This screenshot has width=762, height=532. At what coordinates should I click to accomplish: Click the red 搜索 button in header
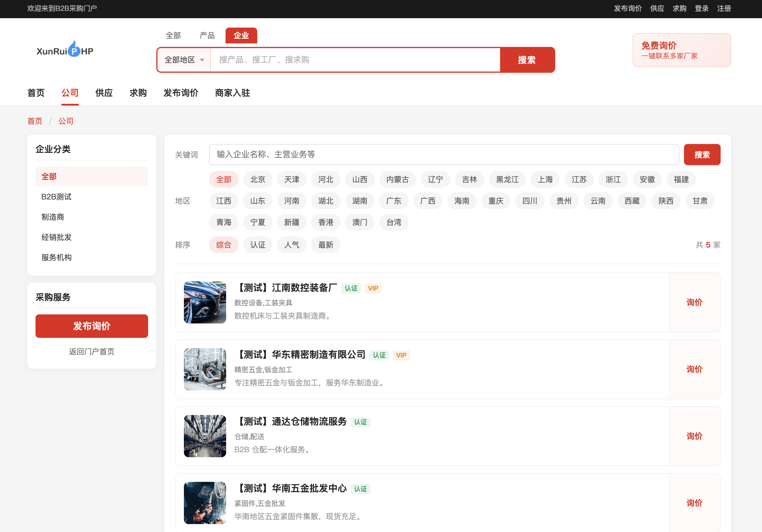coord(527,60)
